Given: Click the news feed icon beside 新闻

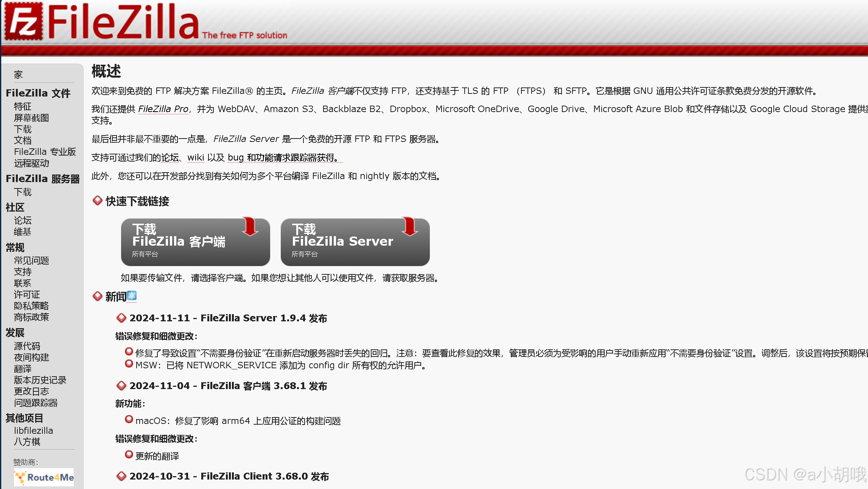Looking at the screenshot, I should coord(132,296).
